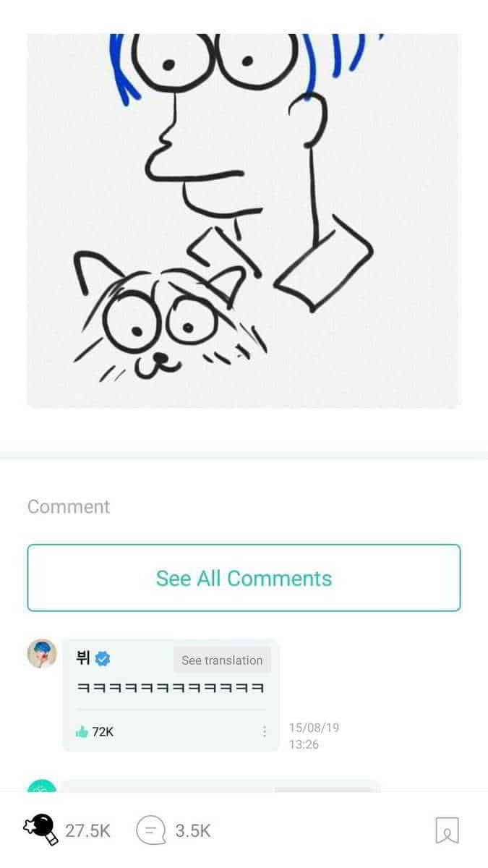Select the 3.5K comment count
The height and width of the screenshot is (868, 488).
(193, 831)
